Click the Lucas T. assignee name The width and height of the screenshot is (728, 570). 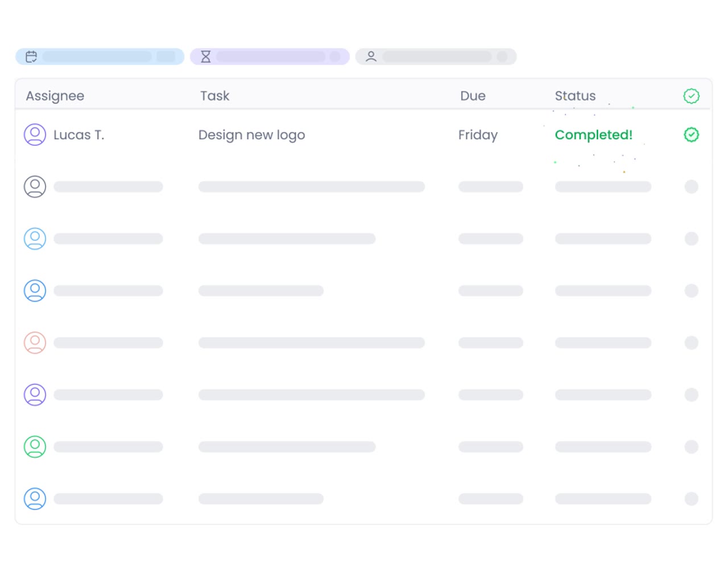click(x=79, y=135)
